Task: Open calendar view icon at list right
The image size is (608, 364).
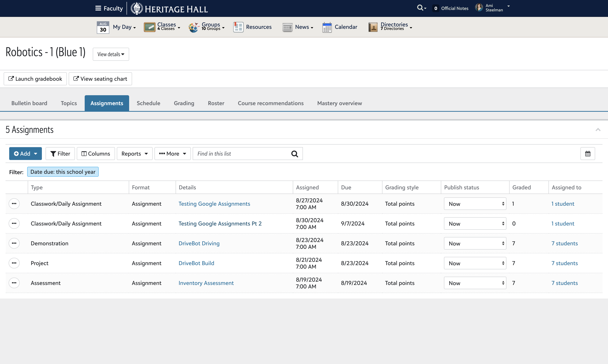Action: coord(588,154)
